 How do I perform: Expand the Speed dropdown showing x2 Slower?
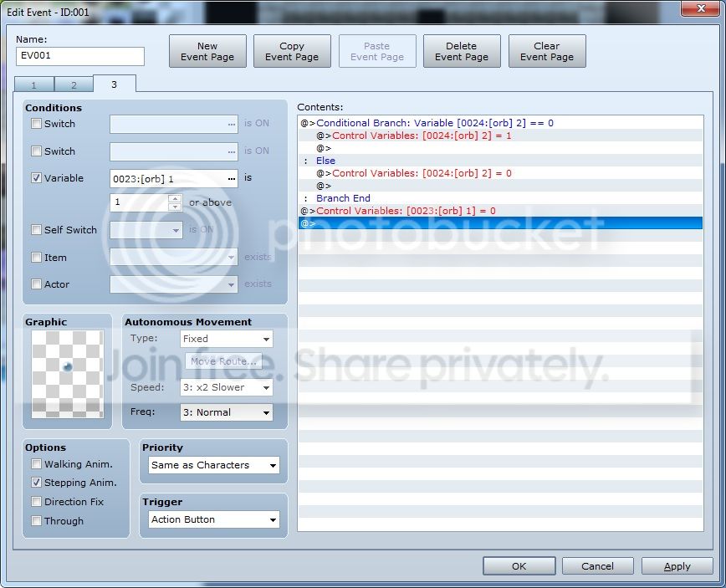tap(227, 387)
